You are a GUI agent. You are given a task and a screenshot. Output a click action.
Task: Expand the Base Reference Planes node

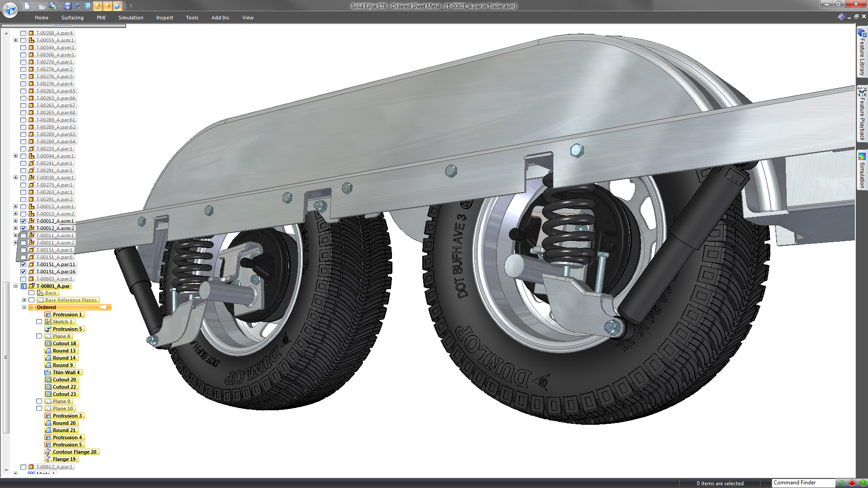(24, 300)
